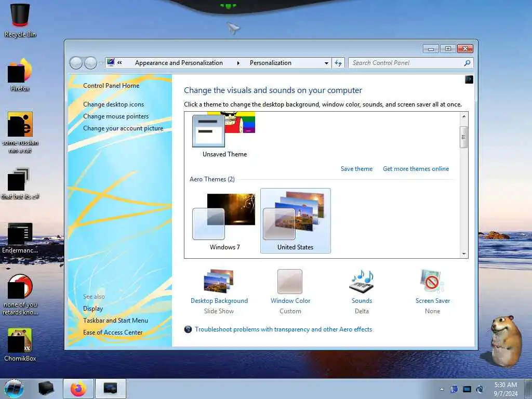Open the recent pages dropdown arrow

(101, 63)
